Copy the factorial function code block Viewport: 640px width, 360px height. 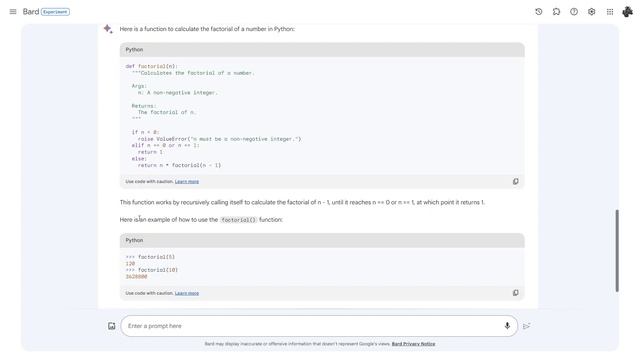pos(516,181)
